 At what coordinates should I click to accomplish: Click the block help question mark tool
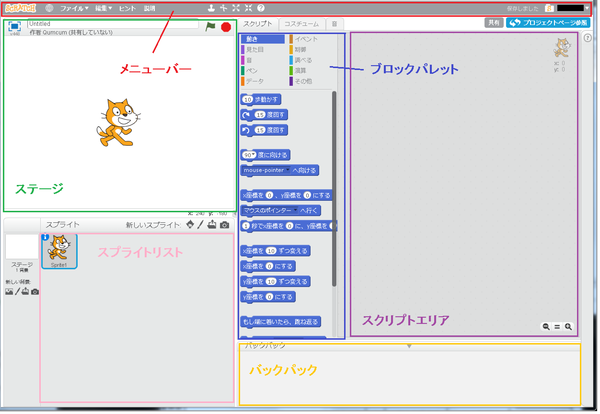[261, 8]
